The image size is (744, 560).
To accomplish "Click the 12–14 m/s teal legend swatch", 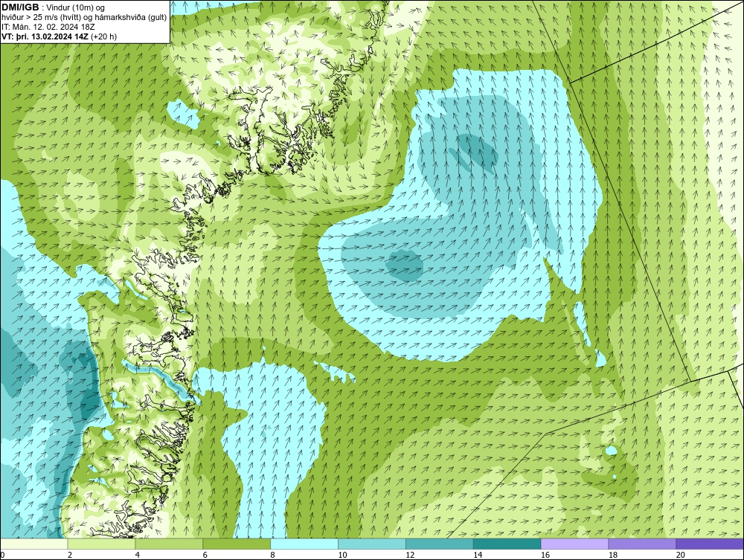I will pyautogui.click(x=440, y=544).
